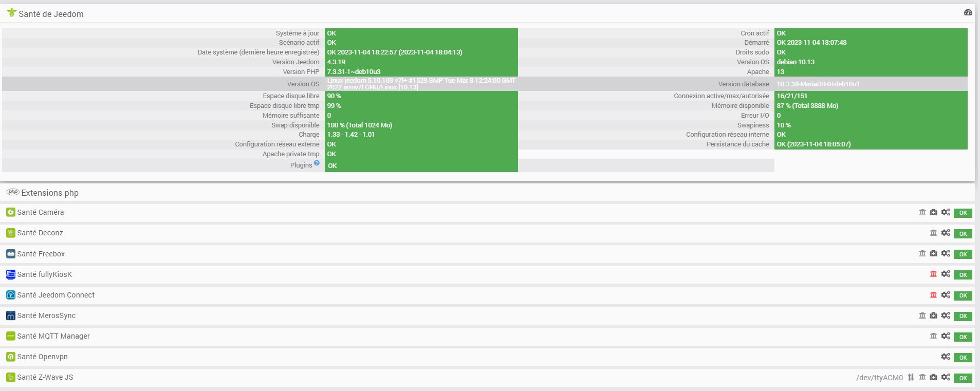
Task: Click the Démarré value OK 2023-11-04 18:07:48
Action: coord(811,43)
